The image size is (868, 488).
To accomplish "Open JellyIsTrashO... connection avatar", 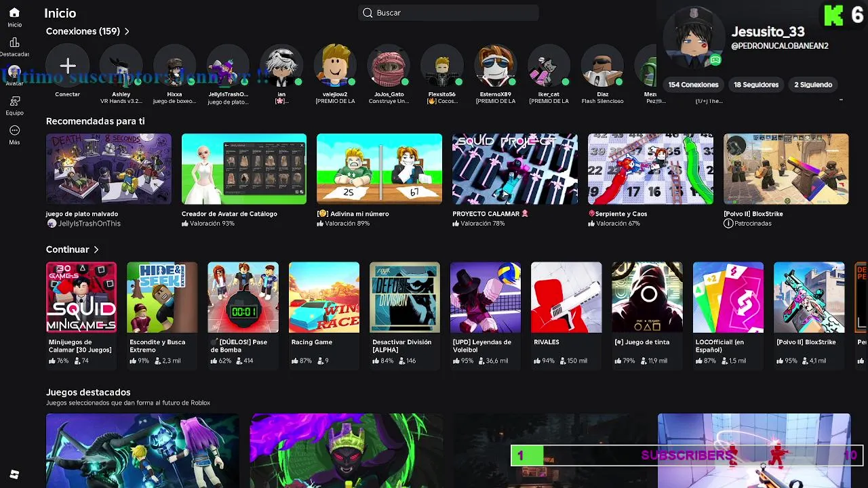I will point(228,66).
